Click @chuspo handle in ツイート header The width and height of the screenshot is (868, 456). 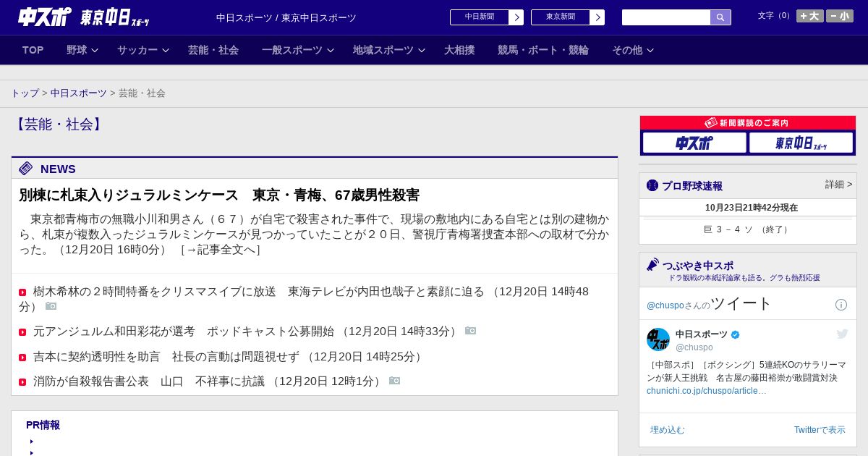click(665, 305)
